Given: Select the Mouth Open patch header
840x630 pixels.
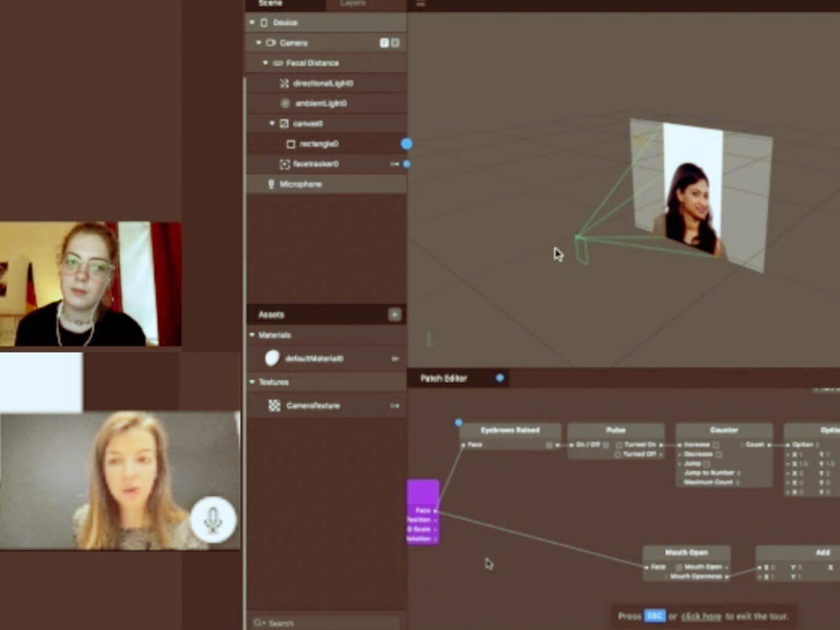Looking at the screenshot, I should 686,552.
